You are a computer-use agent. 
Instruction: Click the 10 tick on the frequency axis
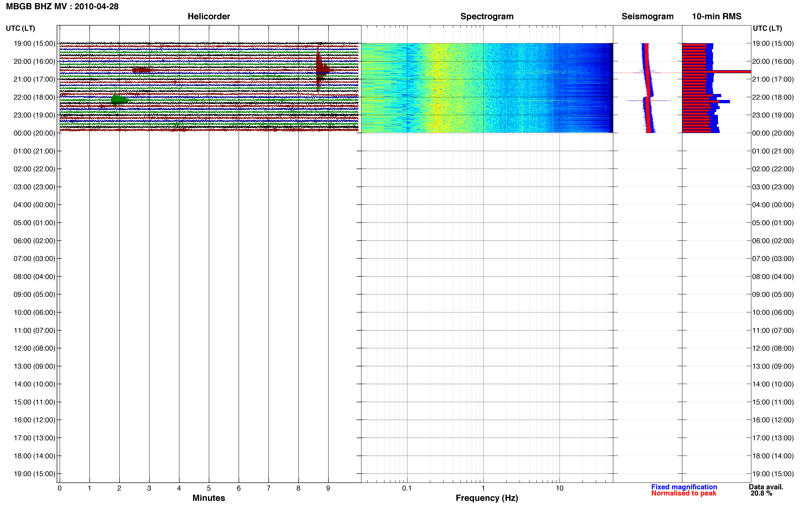pos(559,488)
